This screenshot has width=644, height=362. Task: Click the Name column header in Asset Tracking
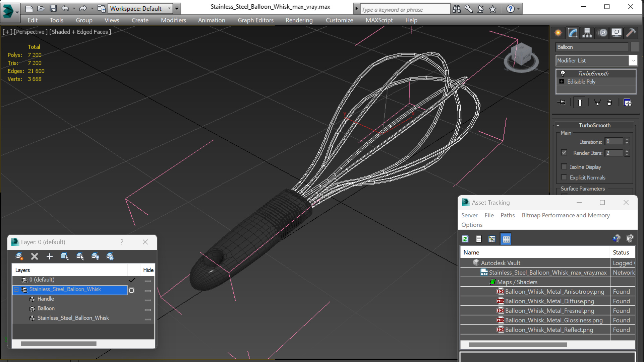pyautogui.click(x=535, y=252)
